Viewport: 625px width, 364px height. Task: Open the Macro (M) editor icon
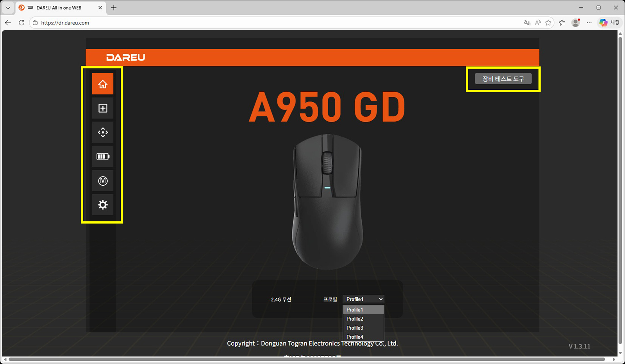[103, 181]
